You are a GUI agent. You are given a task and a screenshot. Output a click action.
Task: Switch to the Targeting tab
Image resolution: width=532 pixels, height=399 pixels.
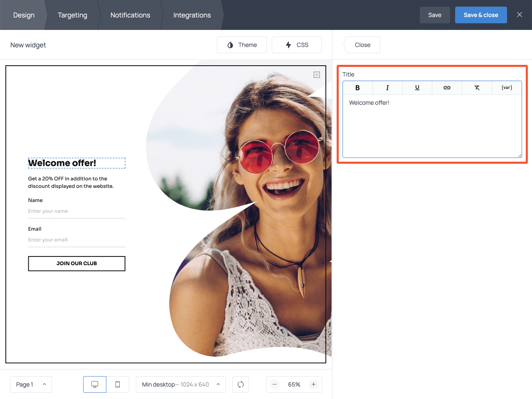72,15
